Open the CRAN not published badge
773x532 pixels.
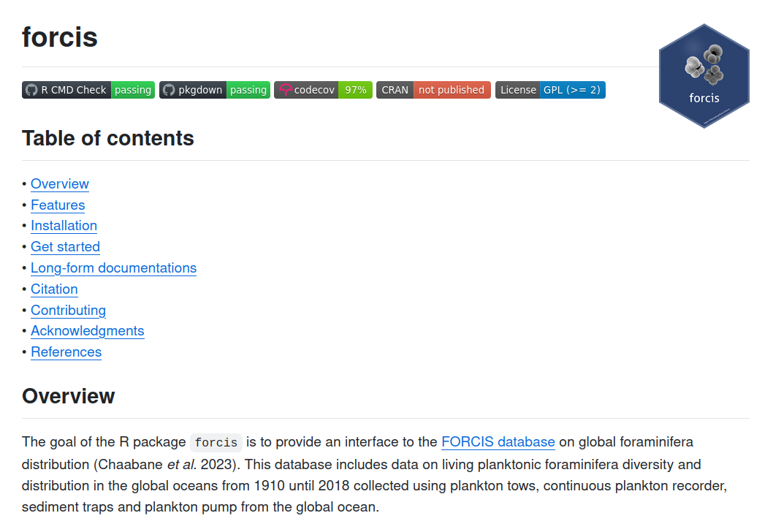(x=433, y=90)
